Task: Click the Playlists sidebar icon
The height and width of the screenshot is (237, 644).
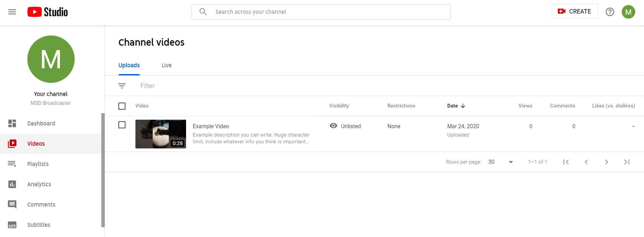Action: 12,164
